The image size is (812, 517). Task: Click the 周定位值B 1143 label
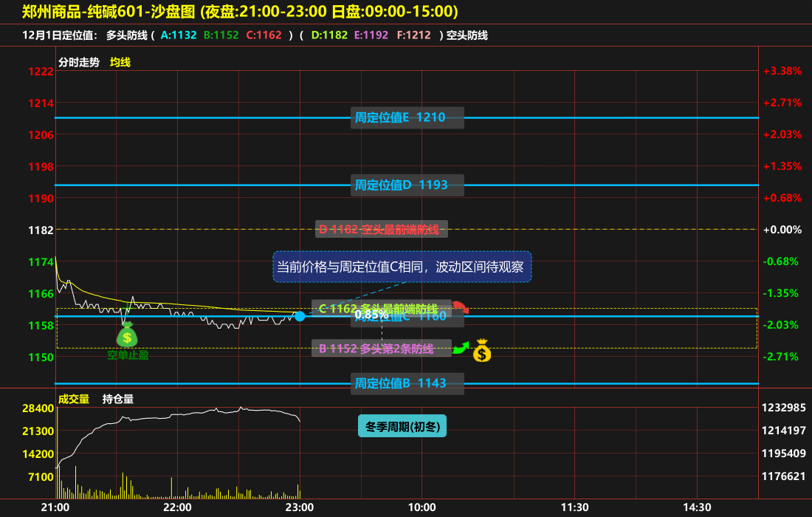407,383
